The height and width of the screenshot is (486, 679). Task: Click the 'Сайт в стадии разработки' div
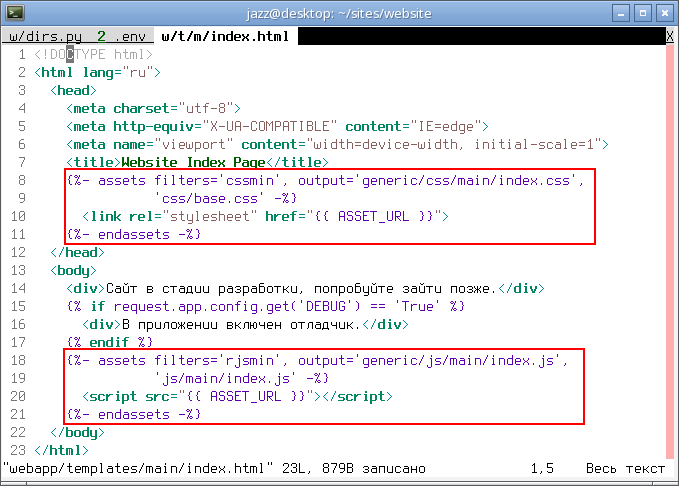click(305, 288)
